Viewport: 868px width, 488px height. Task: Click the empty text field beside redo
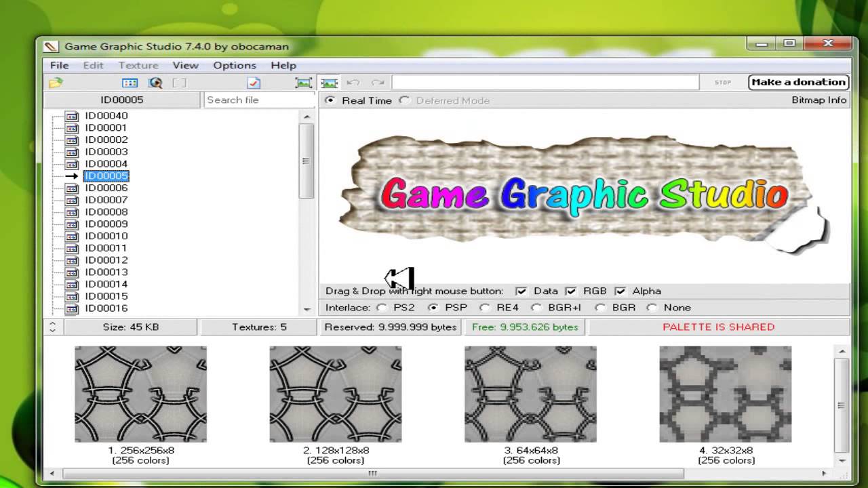545,83
